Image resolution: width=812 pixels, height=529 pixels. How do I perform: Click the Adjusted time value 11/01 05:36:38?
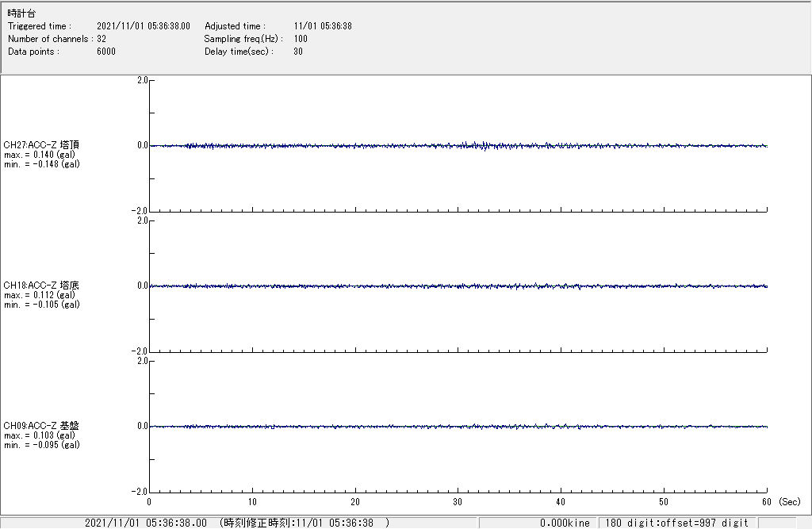(323, 26)
